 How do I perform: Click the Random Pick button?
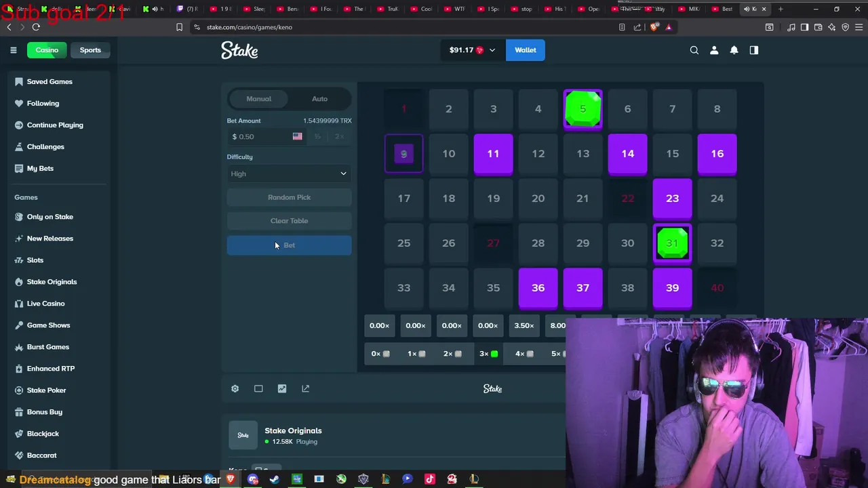click(289, 197)
